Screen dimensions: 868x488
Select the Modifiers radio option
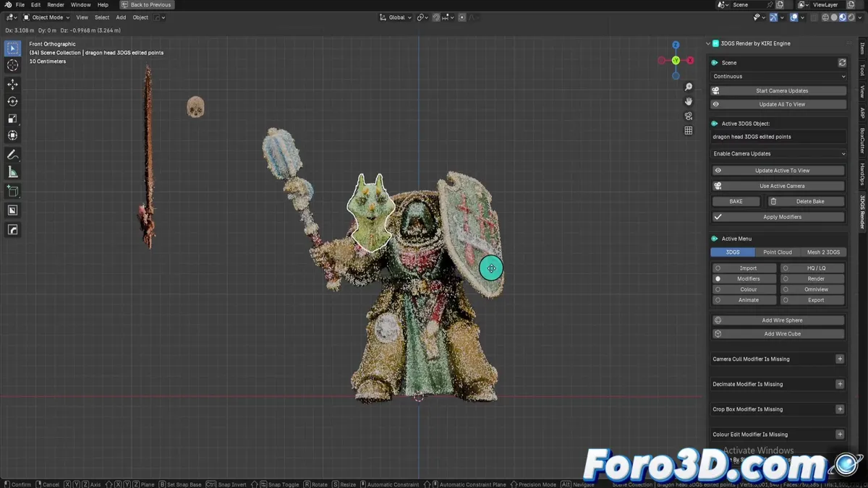[x=744, y=278]
